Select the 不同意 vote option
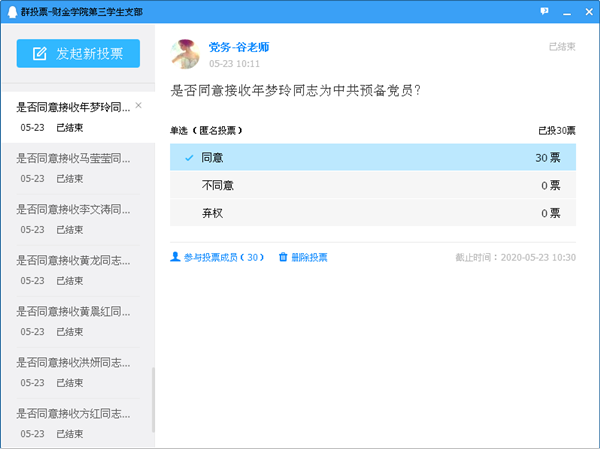The height and width of the screenshot is (449, 600). click(x=373, y=185)
